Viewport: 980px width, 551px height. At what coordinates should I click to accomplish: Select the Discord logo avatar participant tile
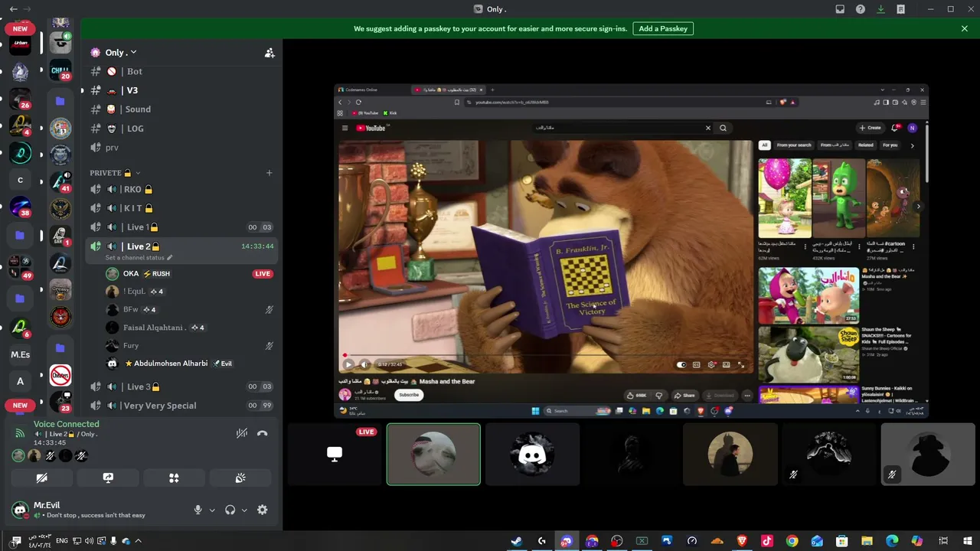532,455
